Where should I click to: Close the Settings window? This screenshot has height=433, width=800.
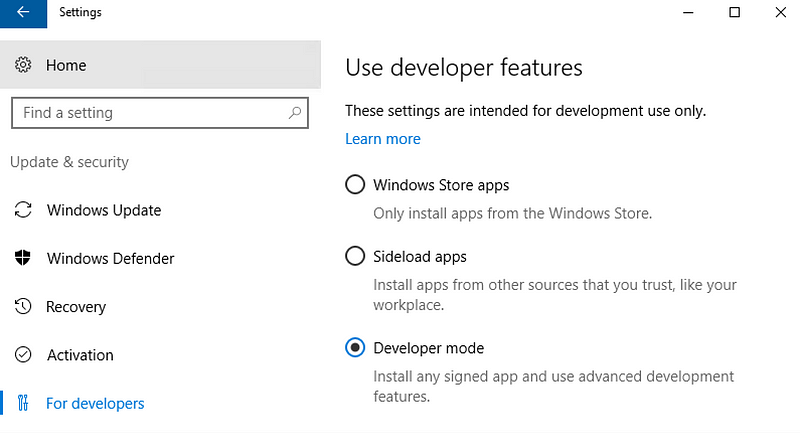[780, 12]
